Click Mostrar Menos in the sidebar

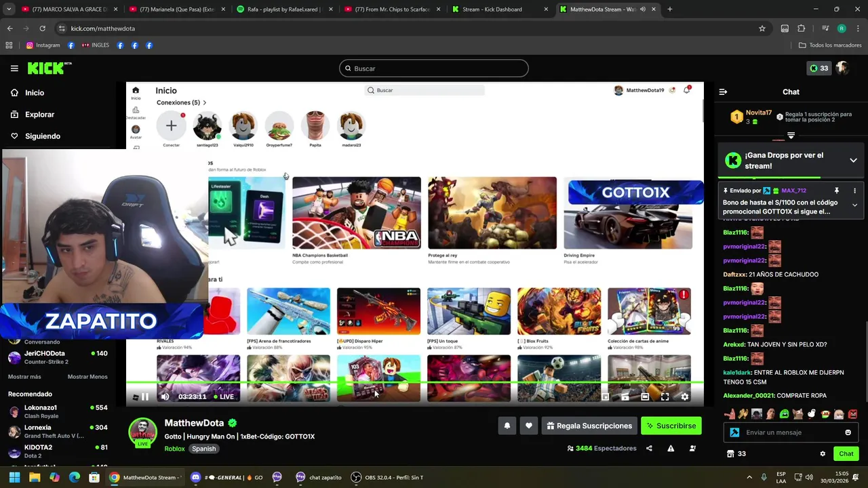(x=87, y=377)
